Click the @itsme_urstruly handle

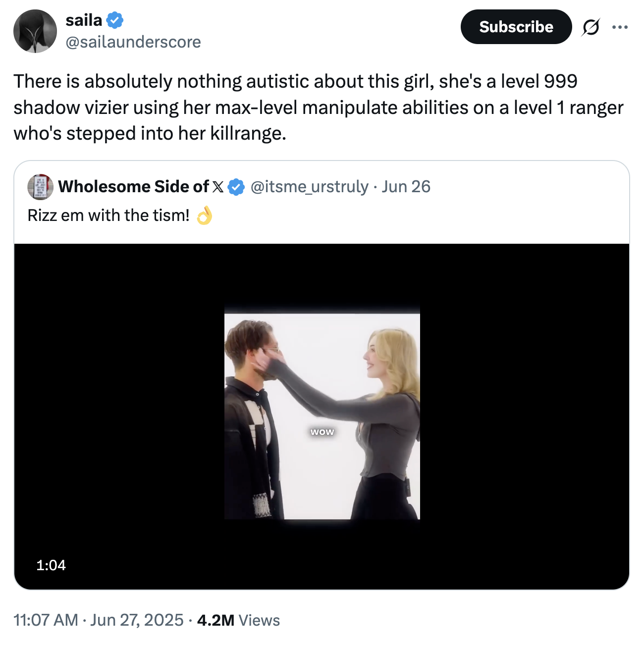click(307, 187)
